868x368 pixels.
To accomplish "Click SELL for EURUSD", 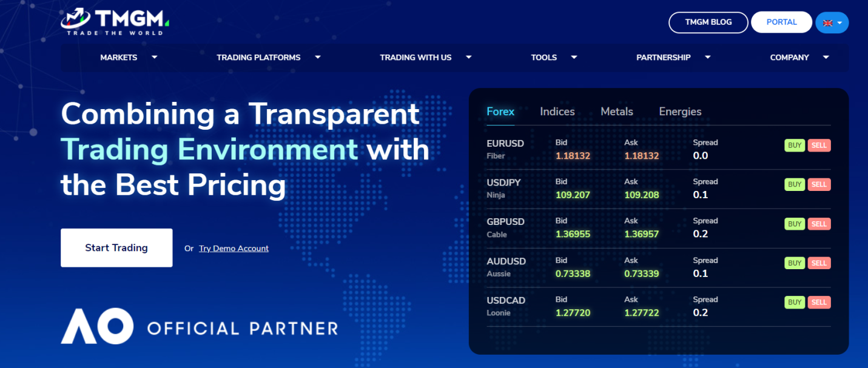I will [x=819, y=146].
